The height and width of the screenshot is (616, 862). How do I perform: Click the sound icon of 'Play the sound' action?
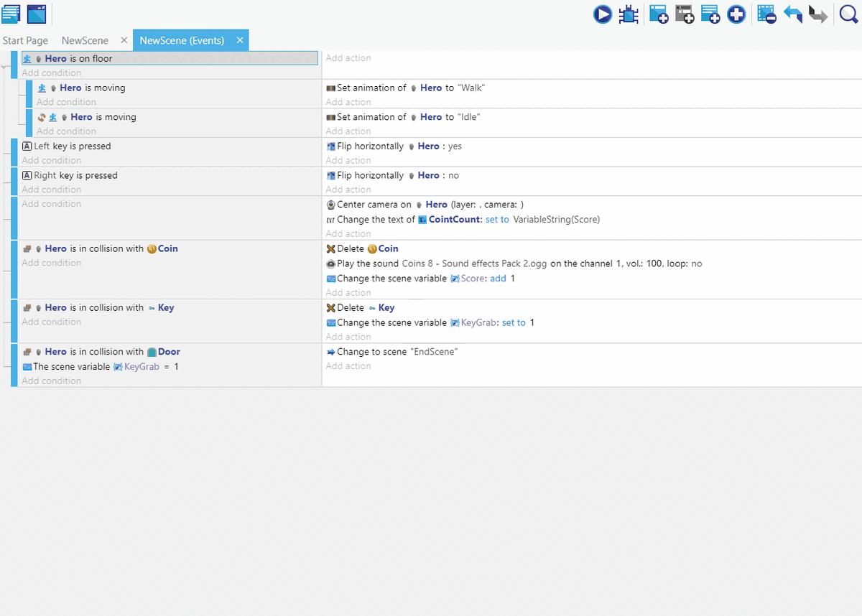pos(330,264)
